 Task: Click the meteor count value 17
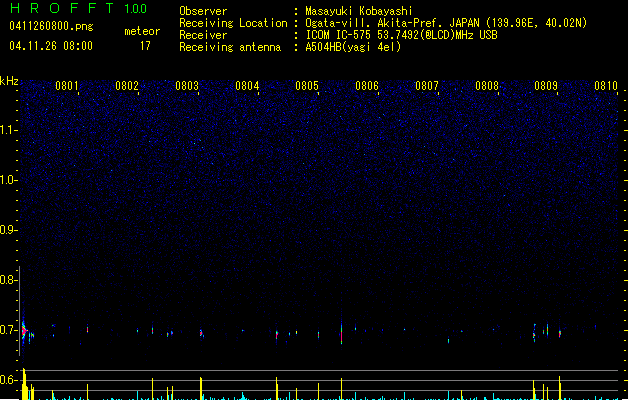145,46
